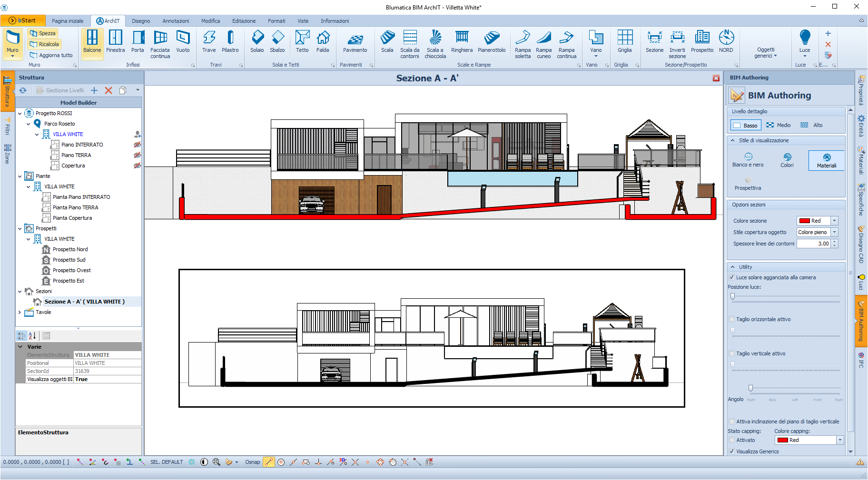
Task: Select the Finestra window tool
Action: click(x=115, y=42)
